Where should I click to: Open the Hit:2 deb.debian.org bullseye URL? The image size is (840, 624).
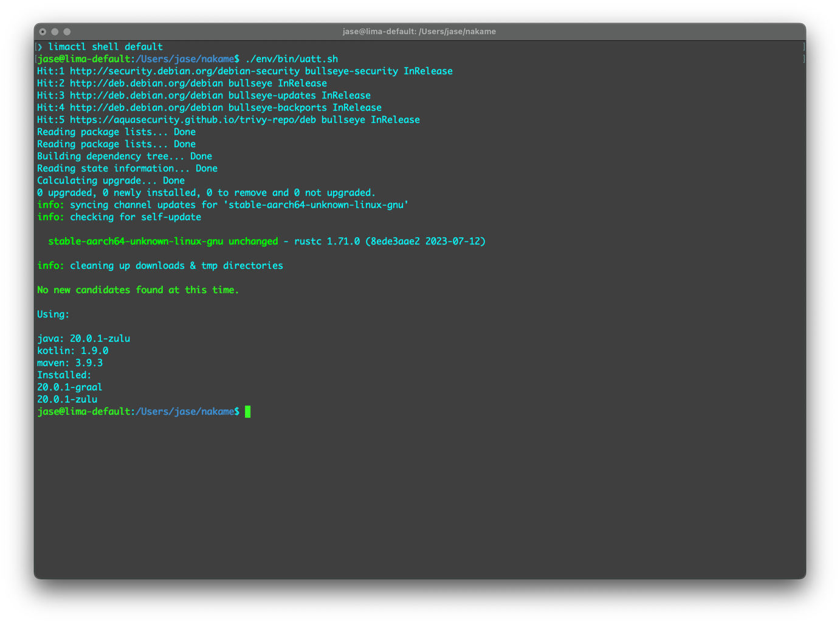(146, 83)
